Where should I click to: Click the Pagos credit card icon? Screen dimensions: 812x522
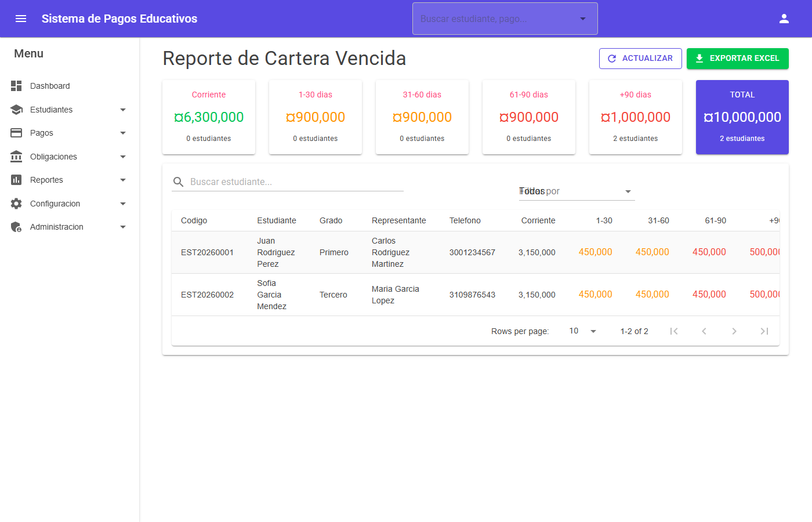pyautogui.click(x=16, y=133)
